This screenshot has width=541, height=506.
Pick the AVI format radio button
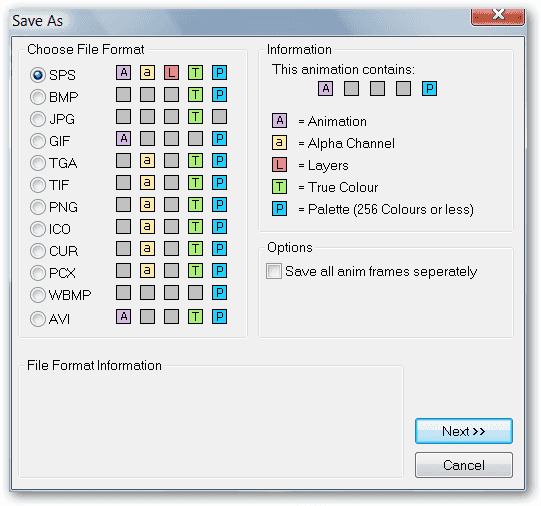coord(50,319)
